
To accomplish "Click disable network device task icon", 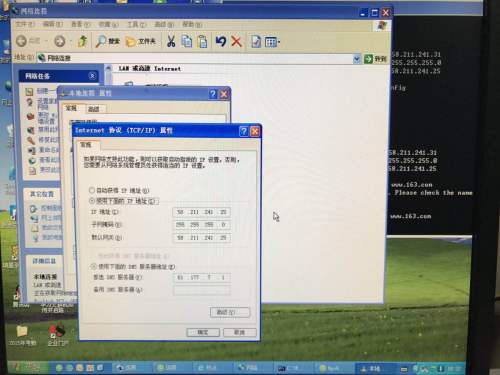I will click(x=31, y=130).
